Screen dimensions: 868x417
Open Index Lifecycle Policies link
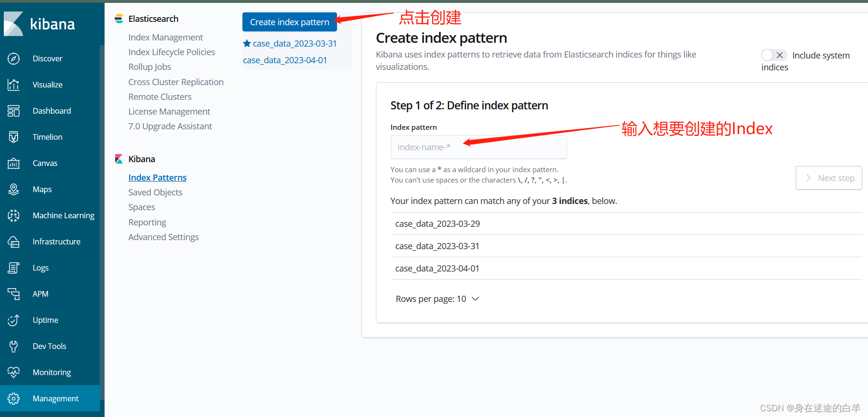(x=172, y=52)
